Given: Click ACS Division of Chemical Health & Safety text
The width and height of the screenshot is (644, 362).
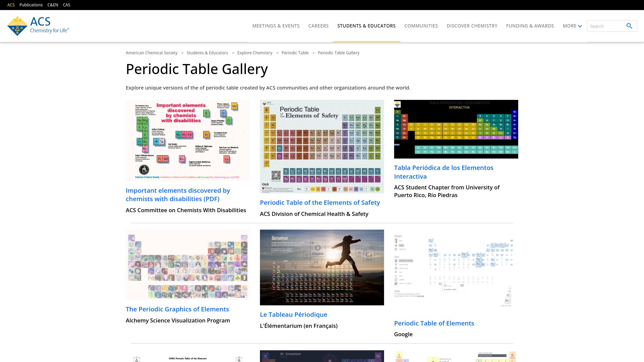Looking at the screenshot, I should [x=314, y=214].
